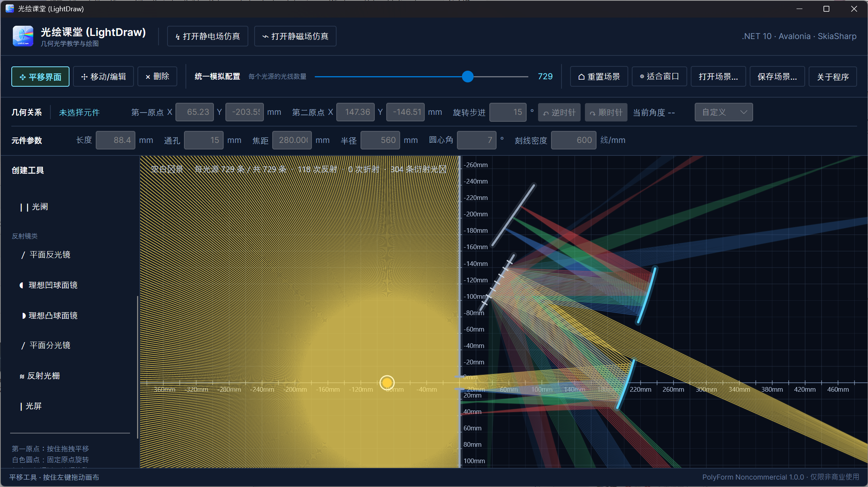This screenshot has width=868, height=487.
Task: Open the magnetostatic field simulation (打开静磁场仿真)
Action: 295,36
